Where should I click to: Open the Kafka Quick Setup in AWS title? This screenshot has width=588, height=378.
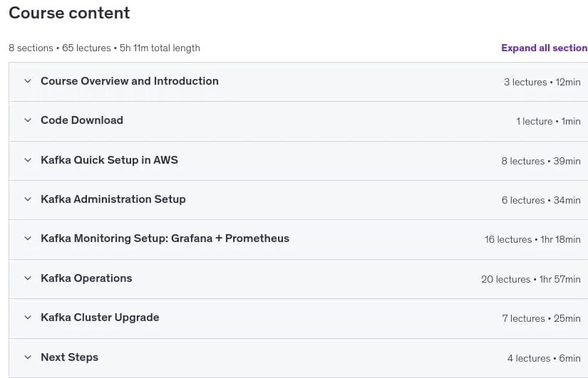click(109, 160)
